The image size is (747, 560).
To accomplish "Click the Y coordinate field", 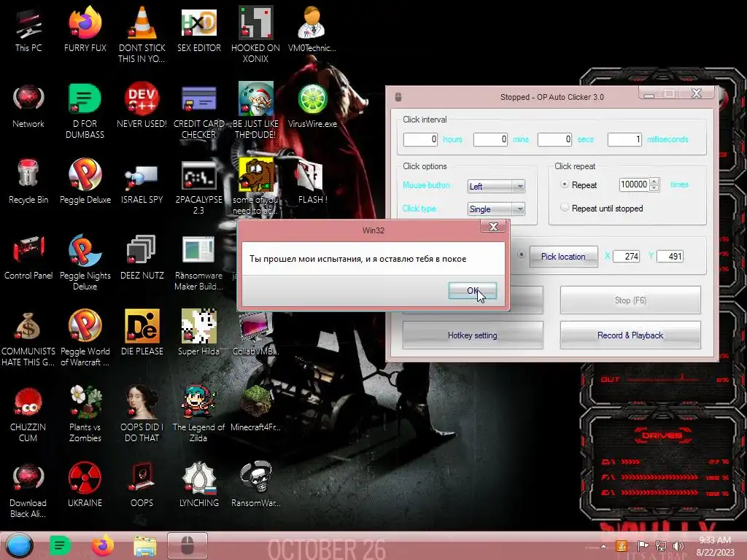I will coord(670,256).
